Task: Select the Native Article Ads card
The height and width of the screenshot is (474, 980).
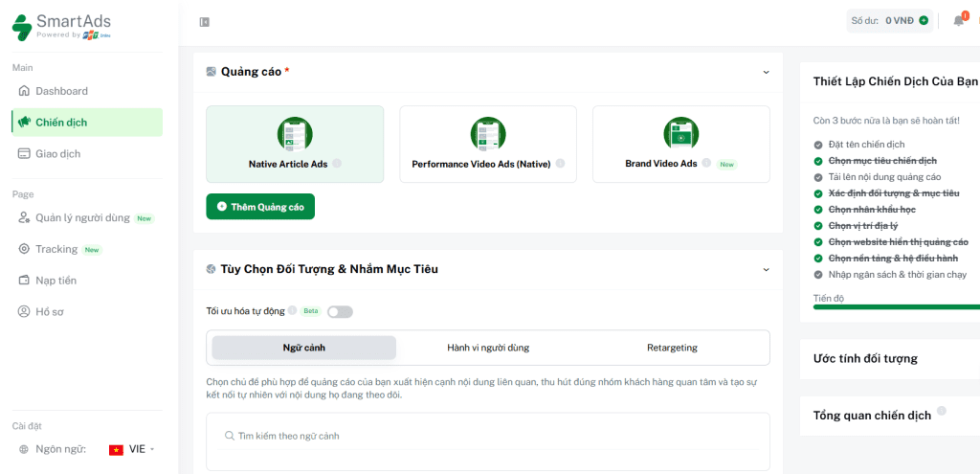Action: click(x=295, y=144)
